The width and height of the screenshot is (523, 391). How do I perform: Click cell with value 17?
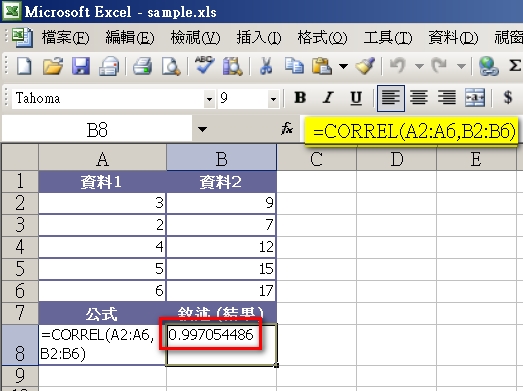[221, 291]
